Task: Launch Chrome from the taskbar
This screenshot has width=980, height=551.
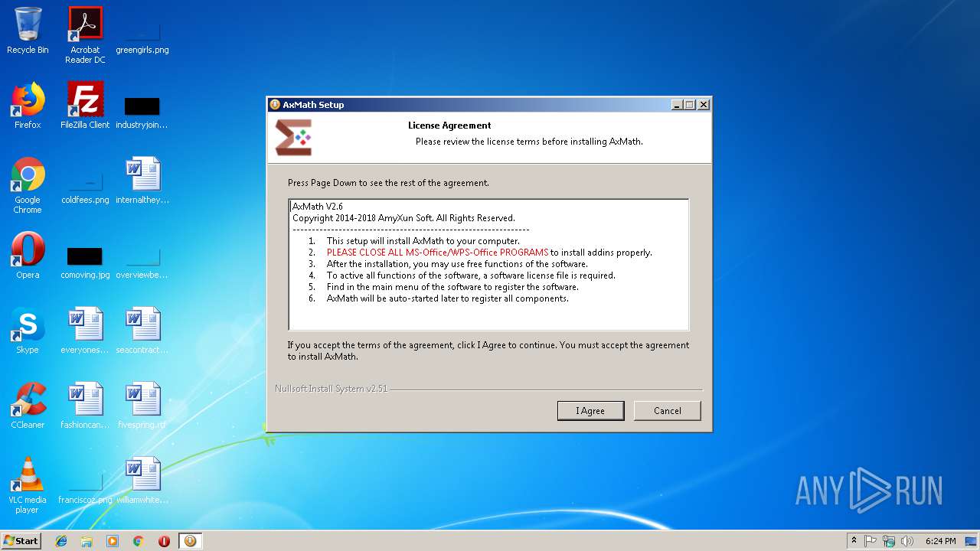Action: click(x=138, y=540)
